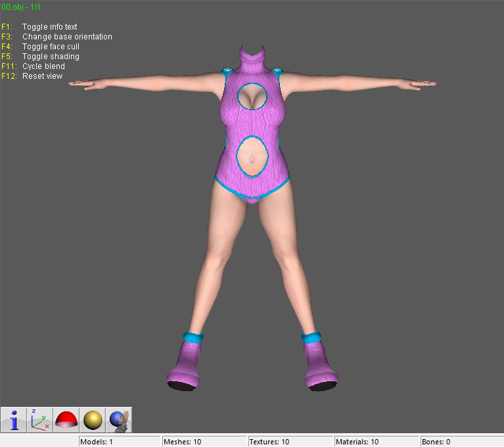This screenshot has width=504, height=447.
Task: Click the 3D character model in viewport
Action: coord(252,219)
